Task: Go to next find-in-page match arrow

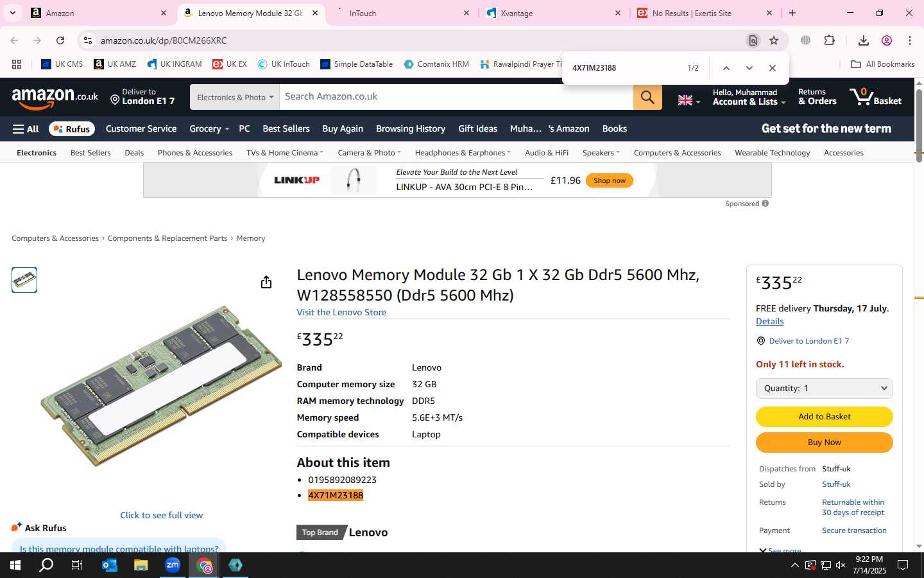Action: (749, 68)
